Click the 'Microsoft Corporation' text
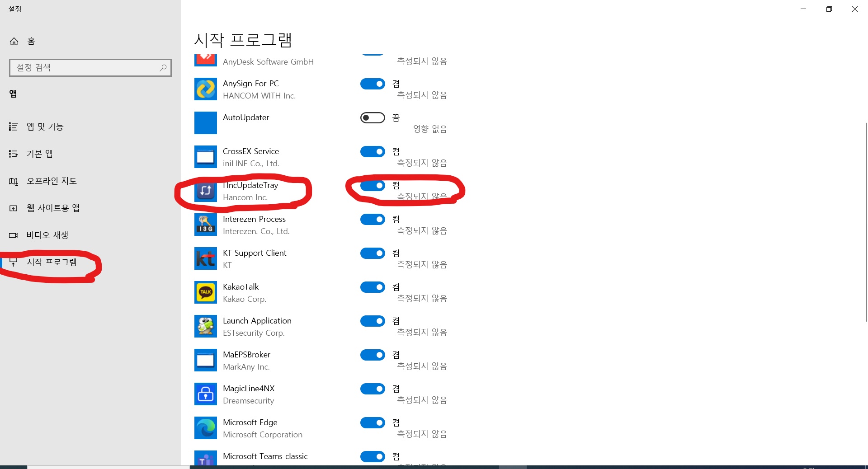Image resolution: width=868 pixels, height=469 pixels. [x=263, y=435]
